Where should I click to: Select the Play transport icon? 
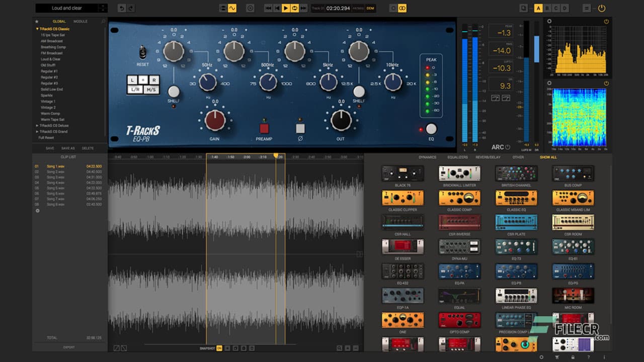(x=286, y=8)
